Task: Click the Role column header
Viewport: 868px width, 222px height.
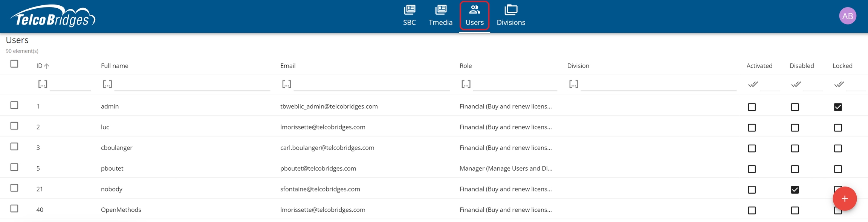Action: click(x=466, y=66)
